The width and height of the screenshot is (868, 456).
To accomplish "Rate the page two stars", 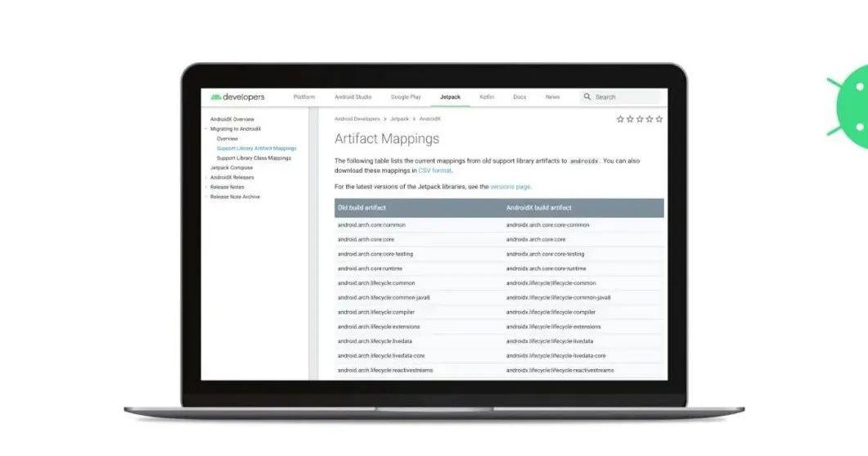I will point(630,120).
